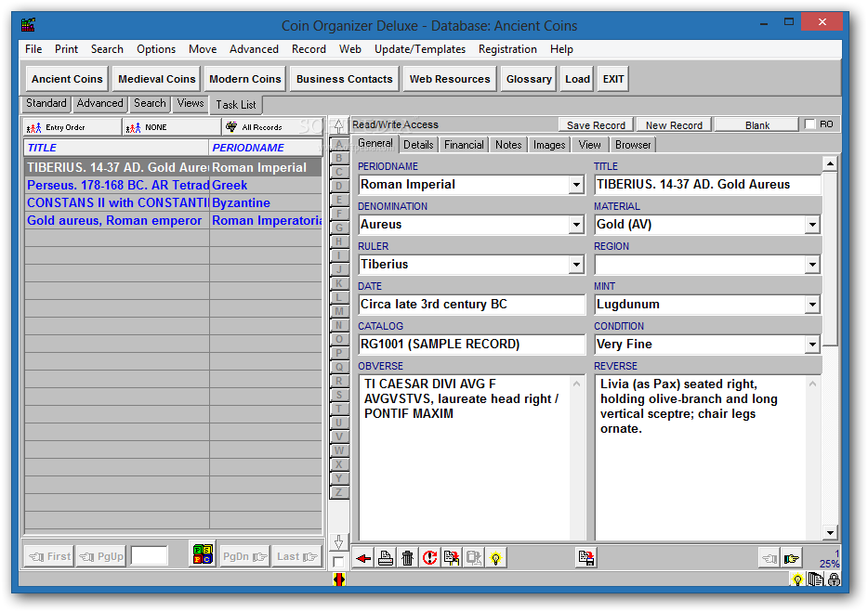Open the Glossary button
The image size is (868, 612).
point(529,79)
